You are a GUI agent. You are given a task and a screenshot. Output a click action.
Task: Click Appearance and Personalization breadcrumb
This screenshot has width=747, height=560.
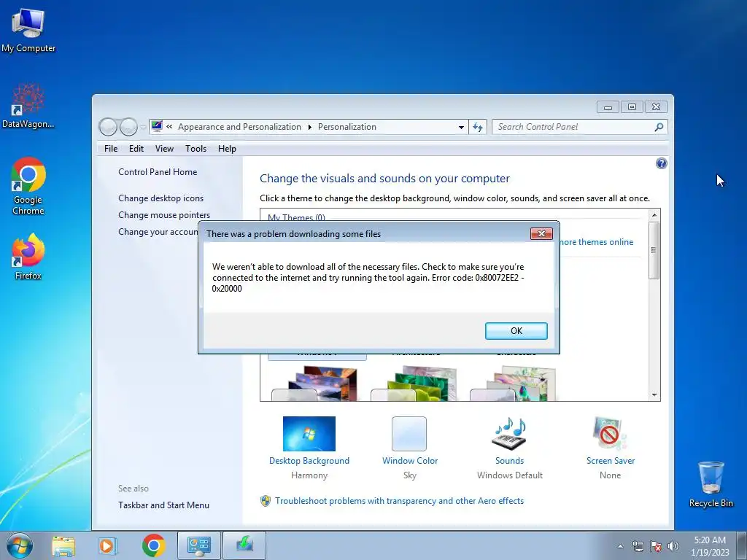[x=239, y=127]
